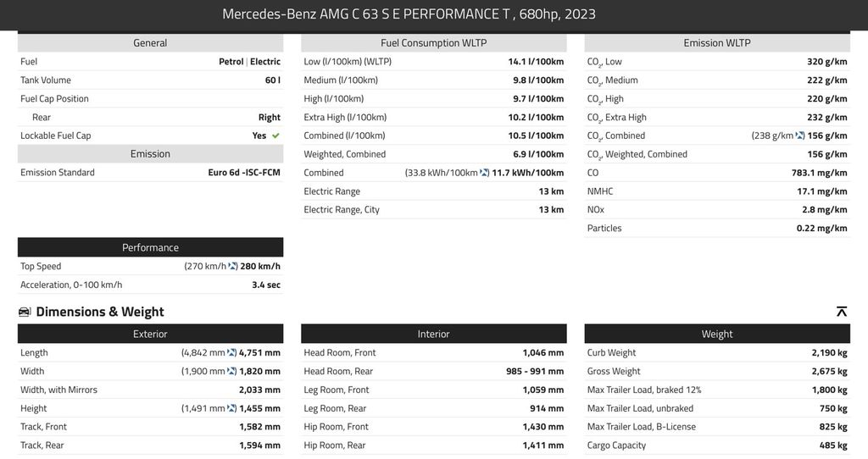The image size is (868, 459).
Task: Click the 'Hip Room, Rear' label
Action: pyautogui.click(x=334, y=445)
